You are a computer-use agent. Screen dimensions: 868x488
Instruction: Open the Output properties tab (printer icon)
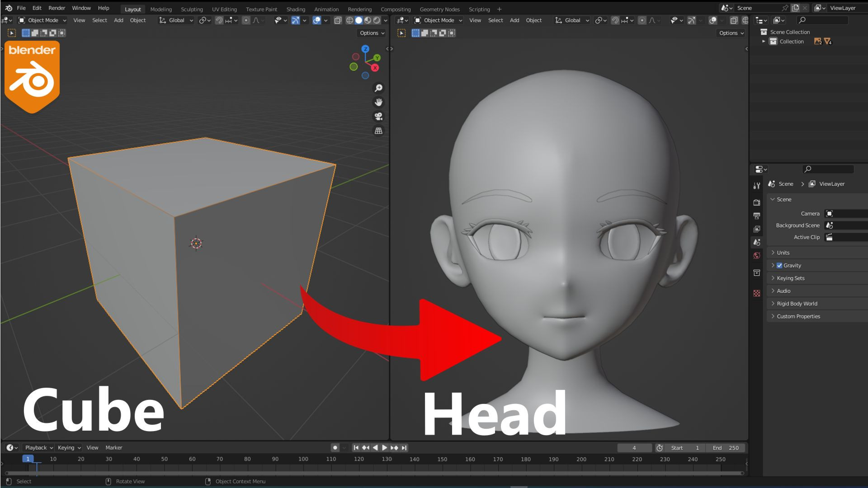pyautogui.click(x=757, y=216)
